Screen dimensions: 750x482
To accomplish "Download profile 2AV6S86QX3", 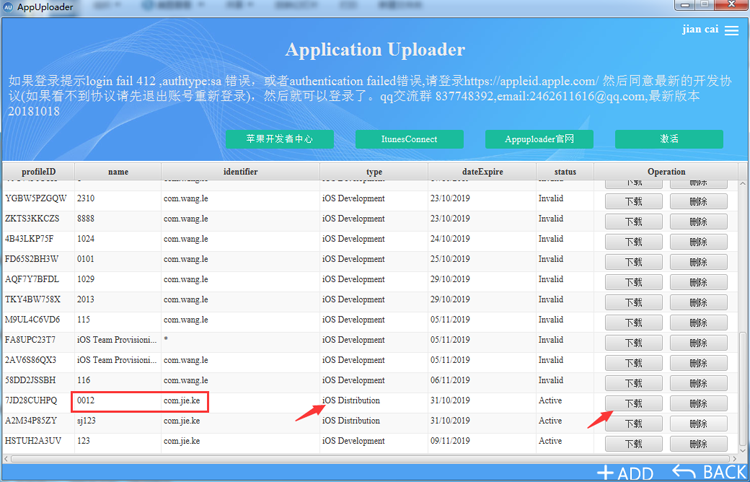I will coord(633,363).
